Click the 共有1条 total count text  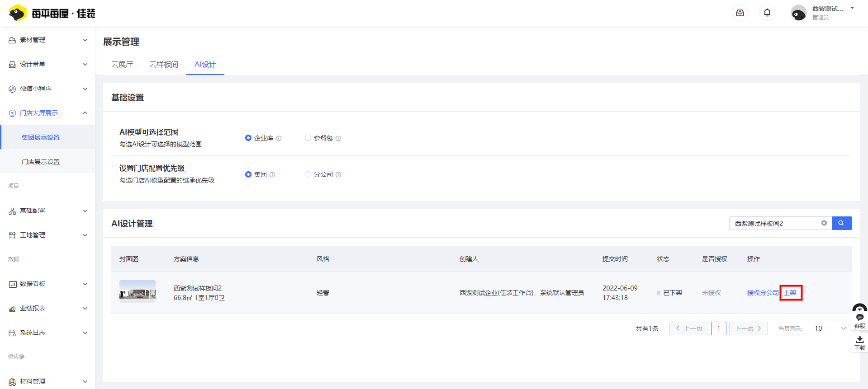pyautogui.click(x=647, y=328)
